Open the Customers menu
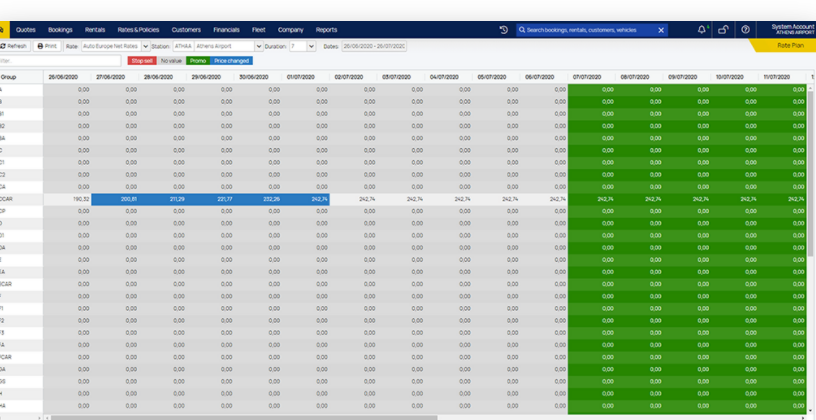 186,30
